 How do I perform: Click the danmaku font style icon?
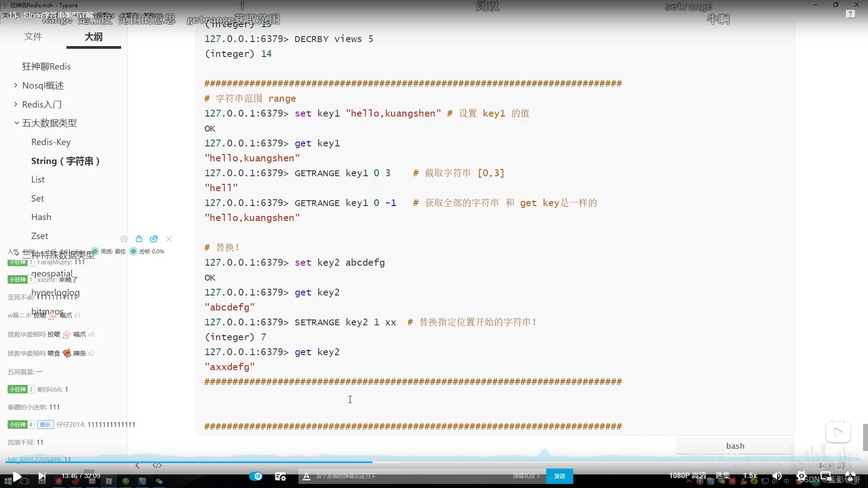coord(307,476)
